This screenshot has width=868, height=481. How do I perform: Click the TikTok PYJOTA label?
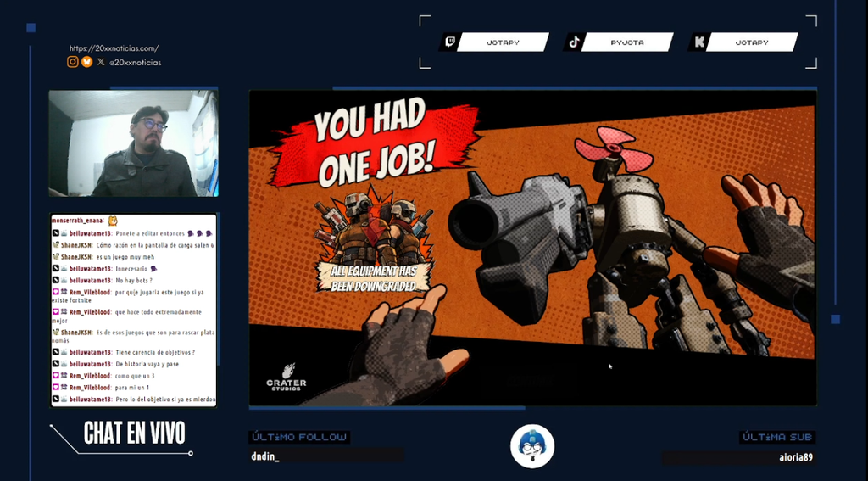[627, 42]
